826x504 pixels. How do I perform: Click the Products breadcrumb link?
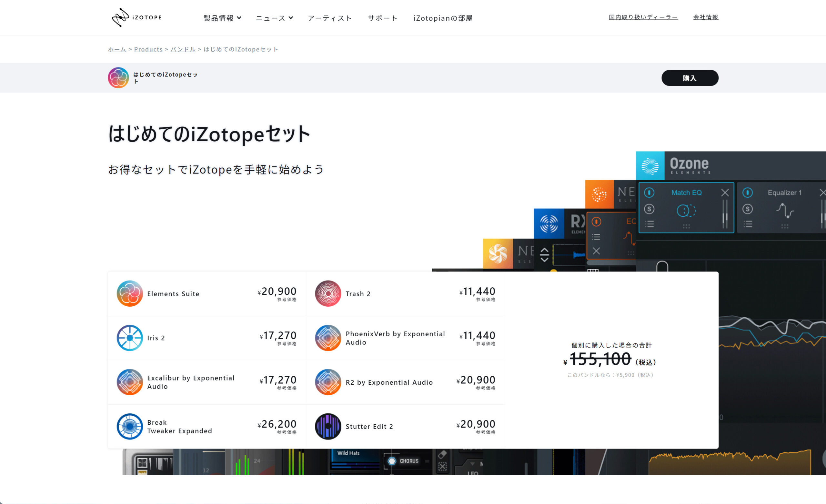point(148,49)
